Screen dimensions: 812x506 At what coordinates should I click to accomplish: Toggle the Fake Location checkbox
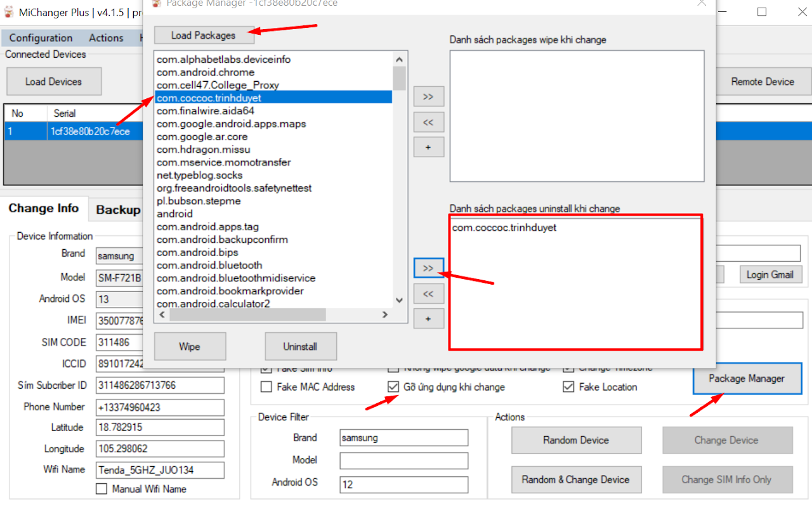click(x=568, y=387)
